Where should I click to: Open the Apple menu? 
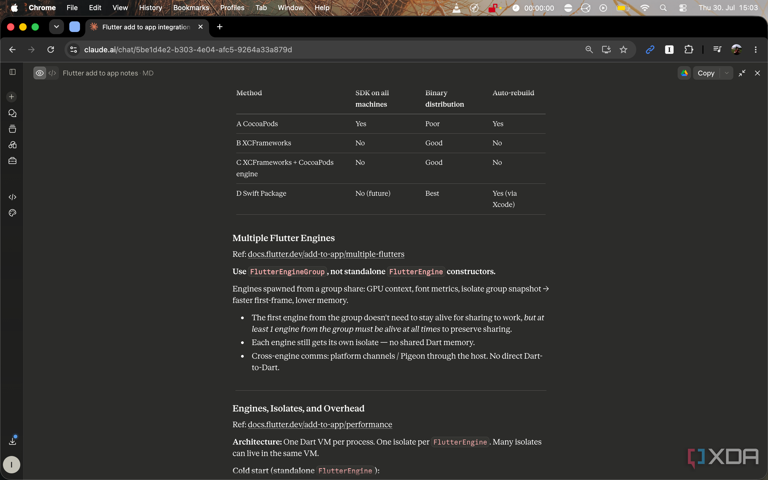(x=14, y=7)
